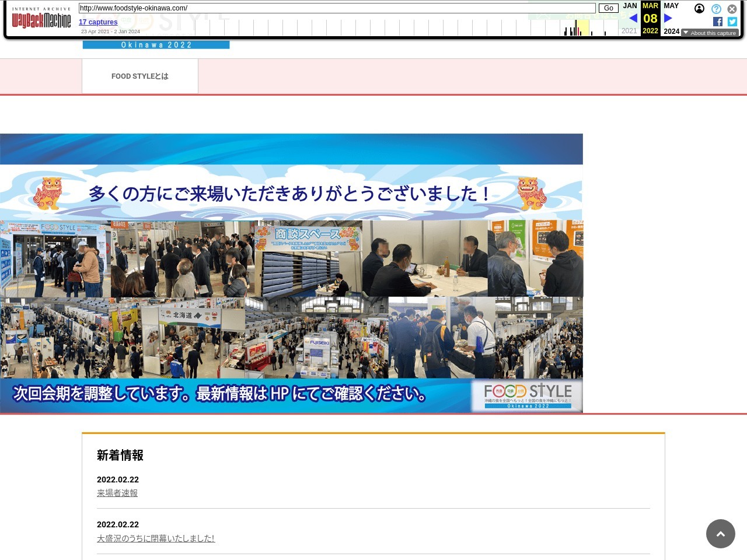The height and width of the screenshot is (560, 747).
Task: Open the 17 captures link
Action: click(x=98, y=22)
